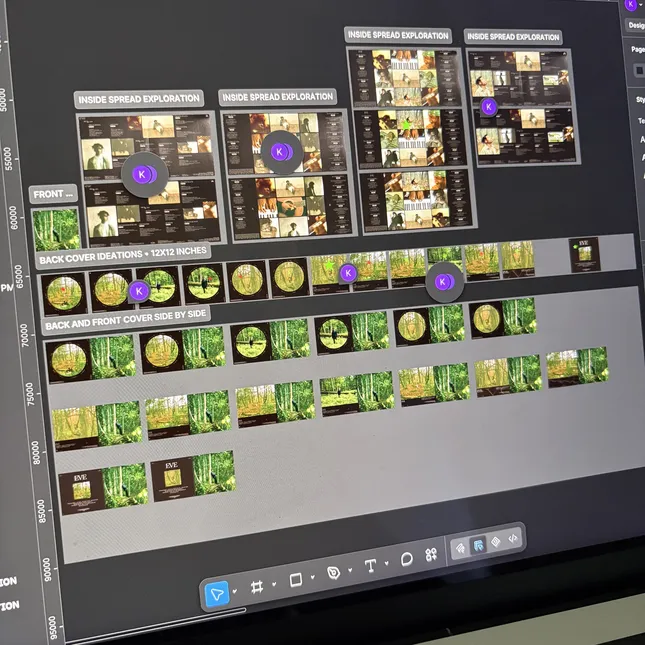
Task: Select leftmost INSIDE SPREAD EXPLORATION label
Action: coord(139,99)
